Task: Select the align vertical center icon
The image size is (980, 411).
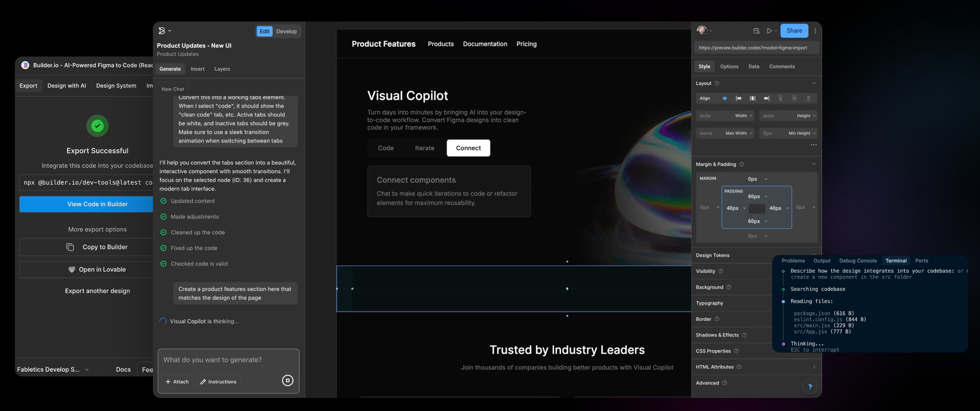Action: (794, 99)
